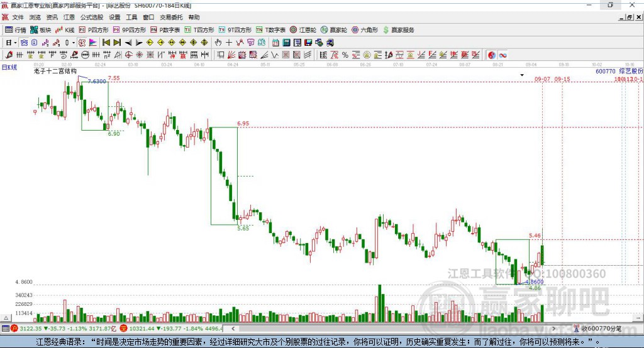Open the T数字表 time number table

(270, 30)
